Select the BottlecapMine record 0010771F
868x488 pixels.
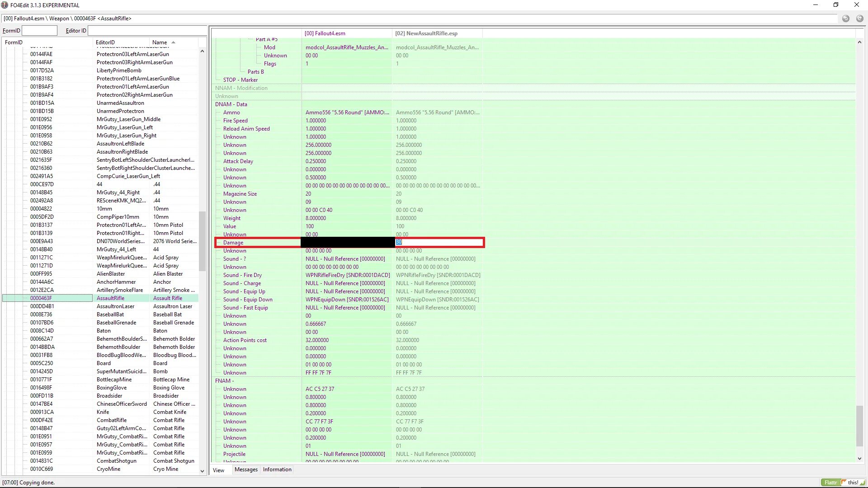[x=100, y=380]
